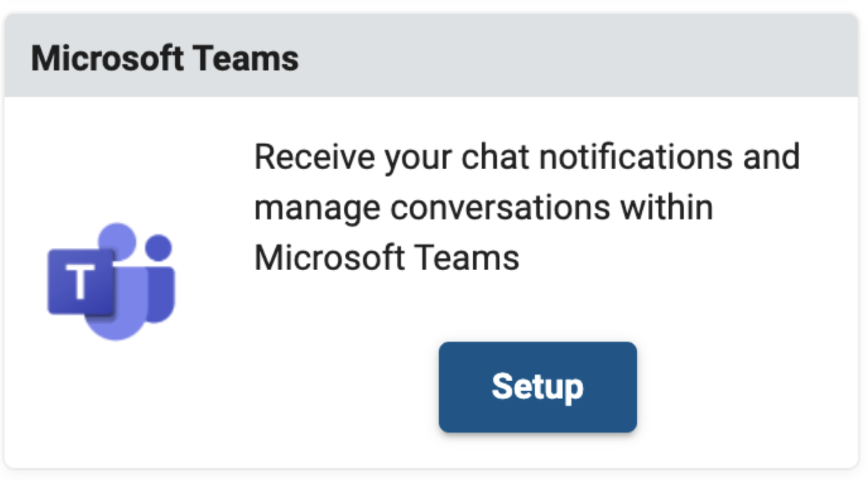Click the Setup button
This screenshot has height=480, width=868.
(537, 387)
